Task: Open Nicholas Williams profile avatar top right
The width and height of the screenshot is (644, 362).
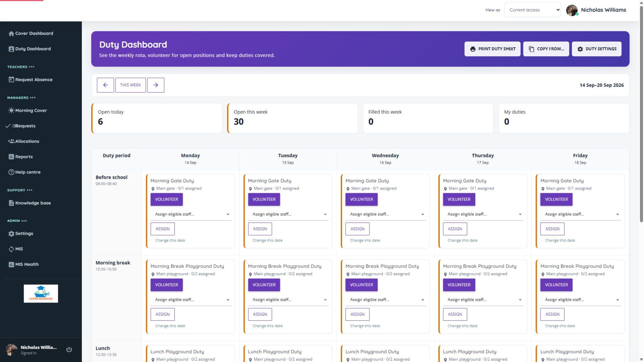Action: pyautogui.click(x=572, y=10)
